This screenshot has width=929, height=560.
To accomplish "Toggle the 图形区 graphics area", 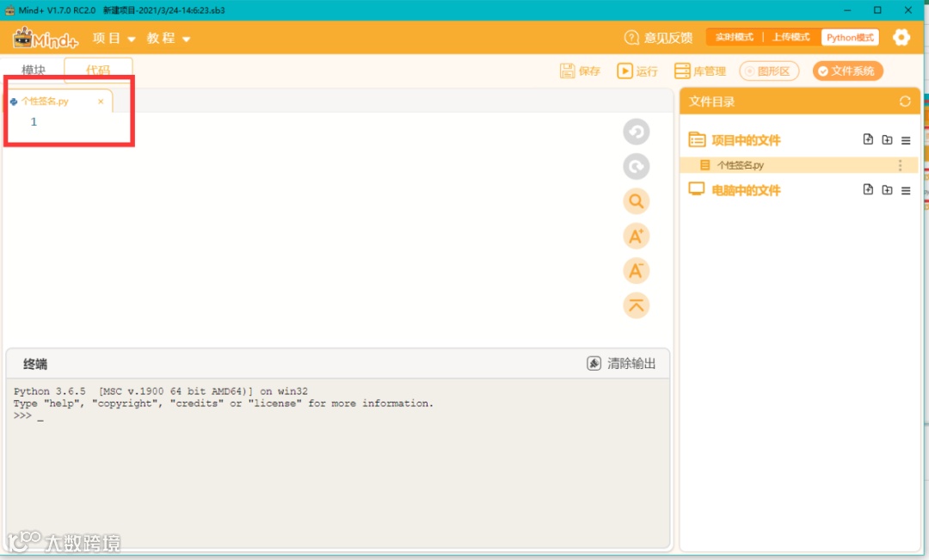I will coord(769,71).
